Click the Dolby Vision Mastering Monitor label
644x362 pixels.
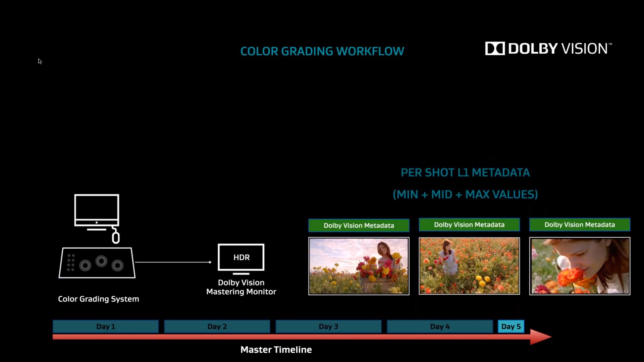[x=241, y=287]
